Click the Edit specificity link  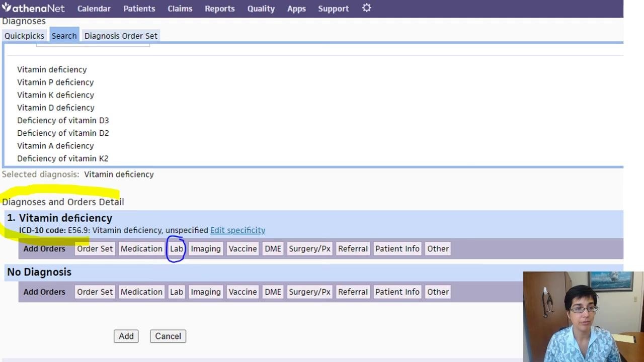tap(237, 230)
